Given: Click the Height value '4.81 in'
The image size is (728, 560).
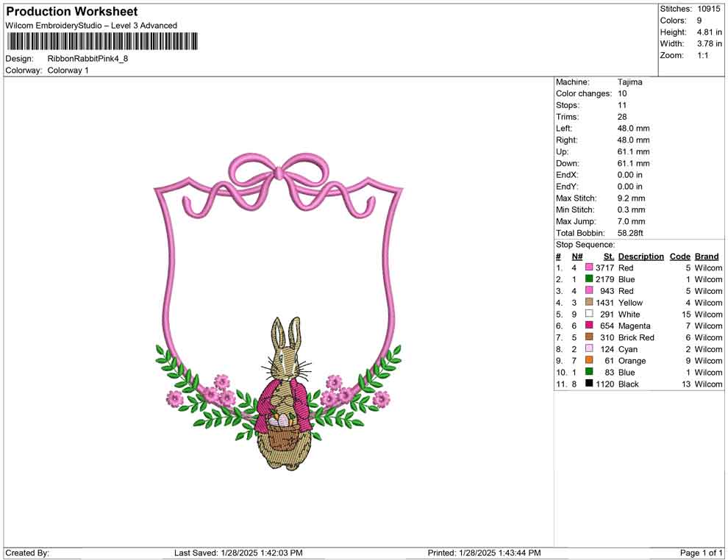Looking at the screenshot, I should pyautogui.click(x=710, y=32).
